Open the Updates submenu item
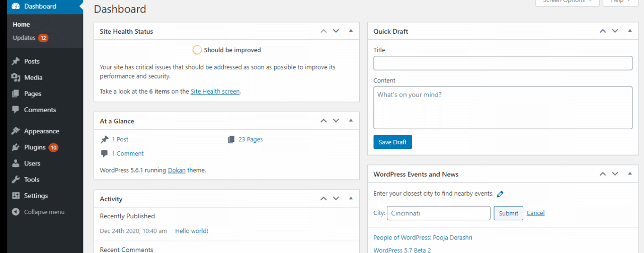 point(24,38)
